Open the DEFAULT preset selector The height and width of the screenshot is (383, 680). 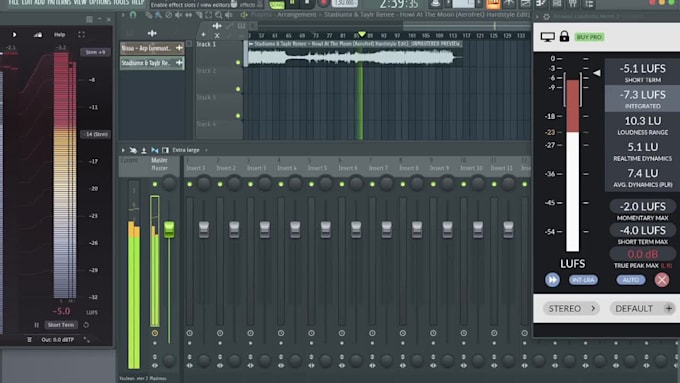click(634, 308)
